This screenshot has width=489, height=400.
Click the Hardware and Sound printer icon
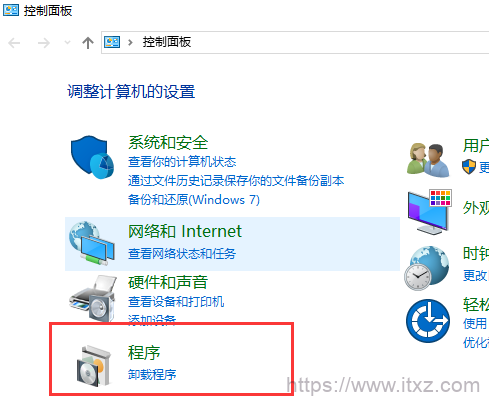[93, 298]
